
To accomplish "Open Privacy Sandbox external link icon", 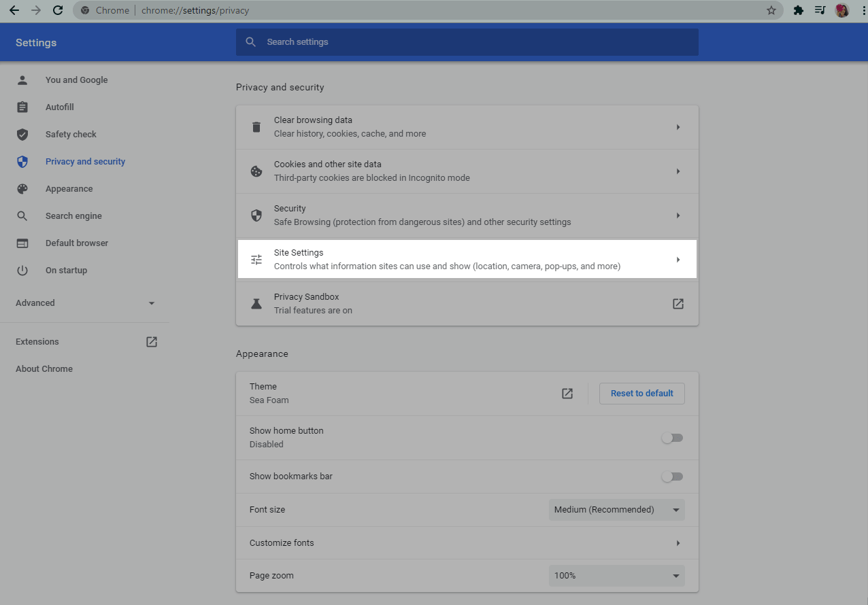I will click(x=678, y=304).
